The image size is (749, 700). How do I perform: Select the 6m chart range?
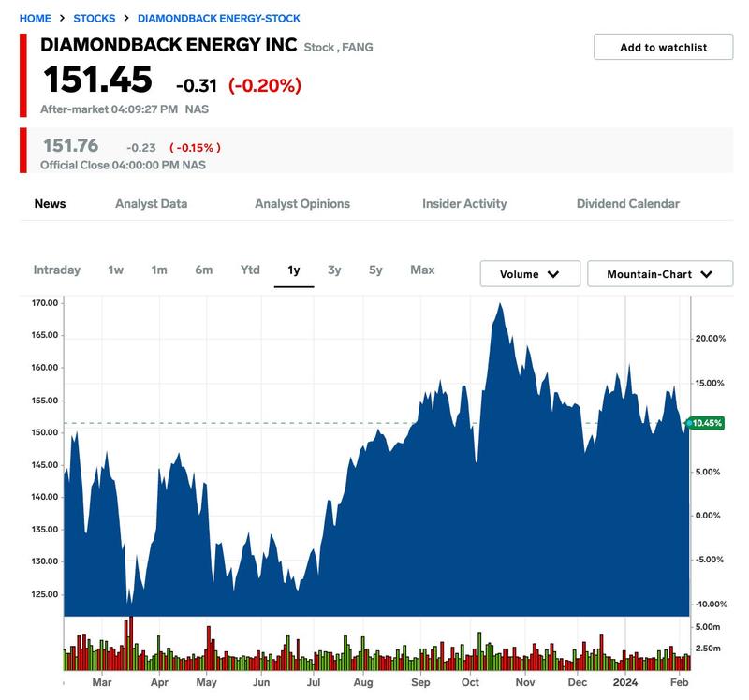pyautogui.click(x=204, y=270)
